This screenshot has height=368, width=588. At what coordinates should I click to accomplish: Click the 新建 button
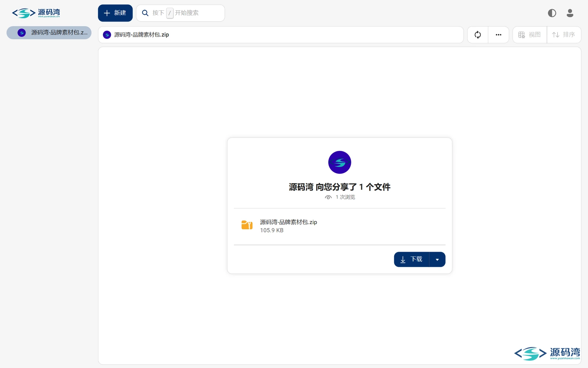(115, 13)
